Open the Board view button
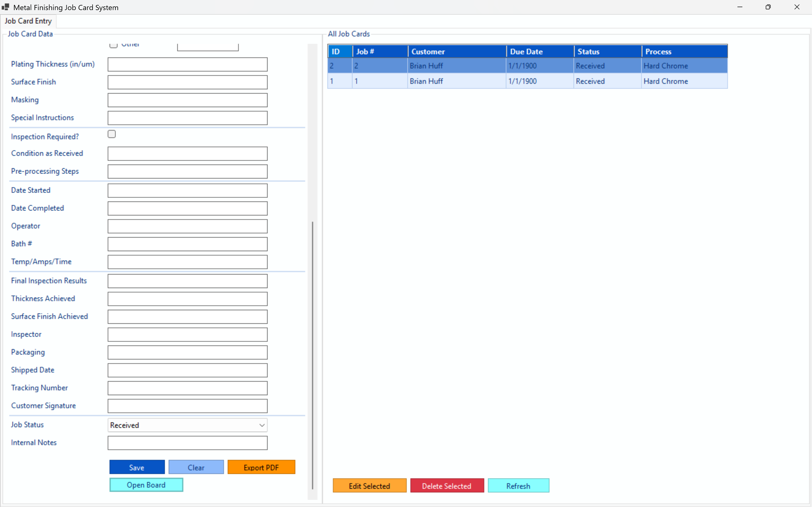Viewport: 812px width, 507px height. (x=146, y=485)
